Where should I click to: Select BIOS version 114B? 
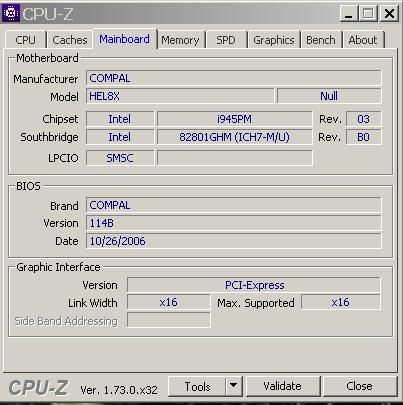tap(233, 223)
